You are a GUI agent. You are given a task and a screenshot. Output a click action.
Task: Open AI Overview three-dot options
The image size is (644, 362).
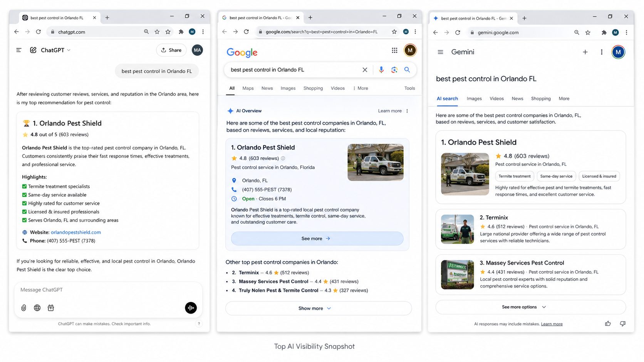(x=407, y=111)
